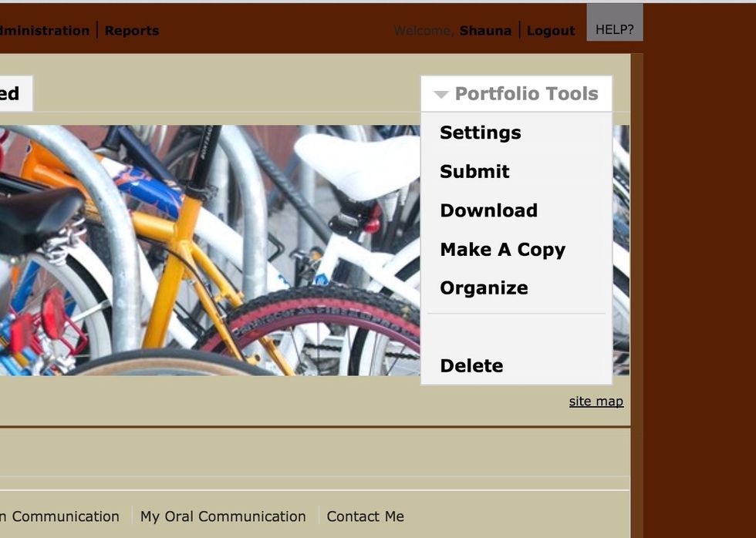Open the HELP? button in header
The width and height of the screenshot is (756, 538).
pyautogui.click(x=614, y=30)
